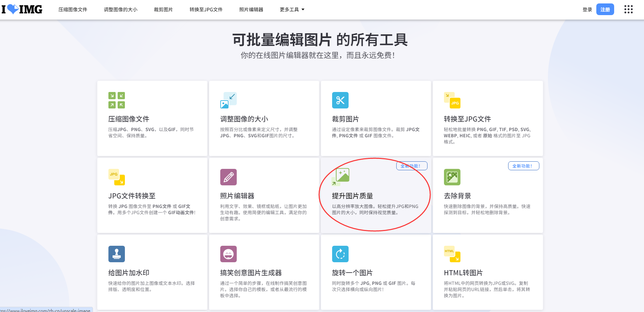Click the 注册 sign-up button

point(605,9)
